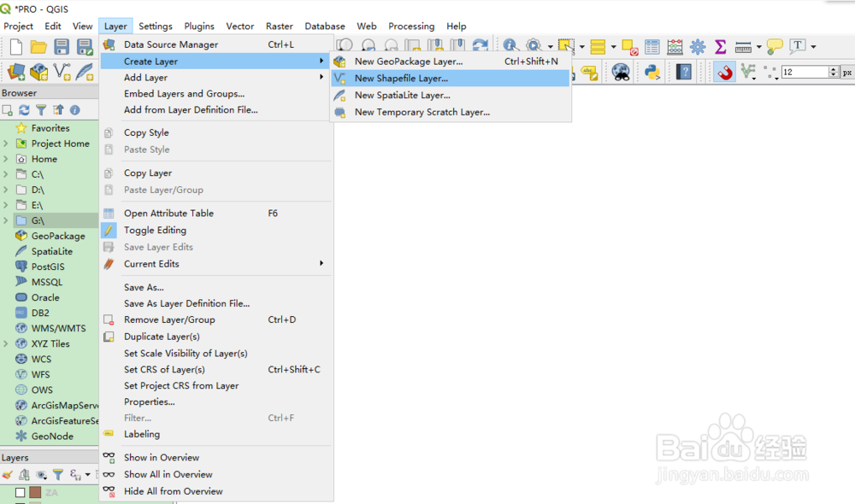Viewport: 855px width, 504px height.
Task: Increase snapping tolerance with the up stepper
Action: point(833,68)
